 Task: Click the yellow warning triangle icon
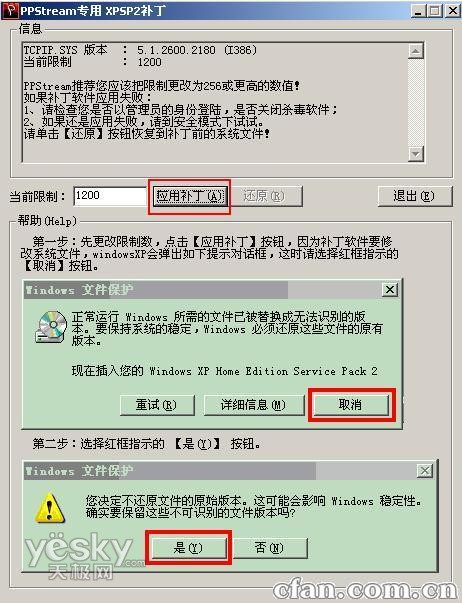[49, 509]
